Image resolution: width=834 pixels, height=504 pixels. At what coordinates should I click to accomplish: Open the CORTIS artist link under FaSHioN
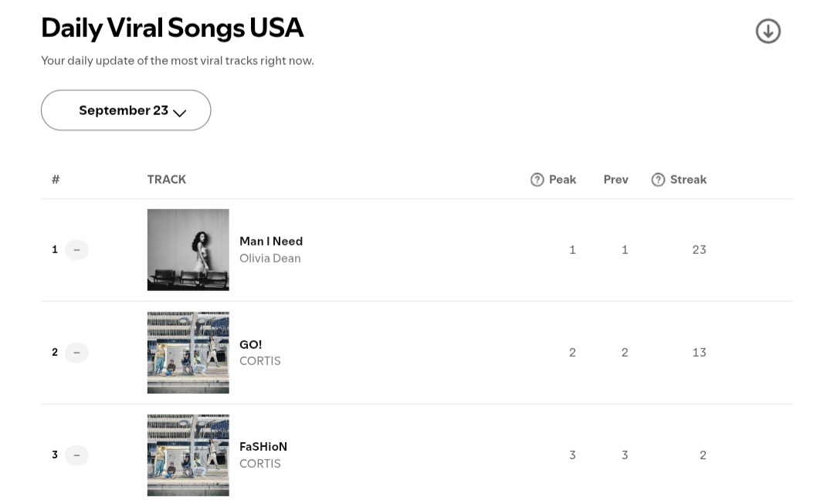pyautogui.click(x=260, y=464)
